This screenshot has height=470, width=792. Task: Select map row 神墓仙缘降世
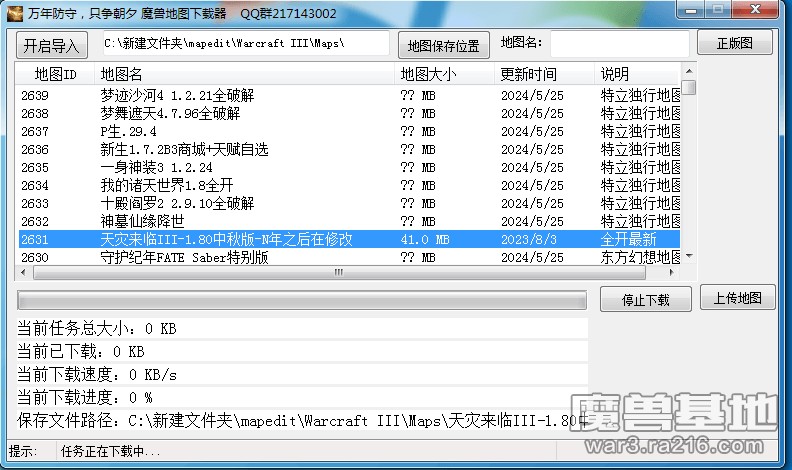tap(349, 222)
